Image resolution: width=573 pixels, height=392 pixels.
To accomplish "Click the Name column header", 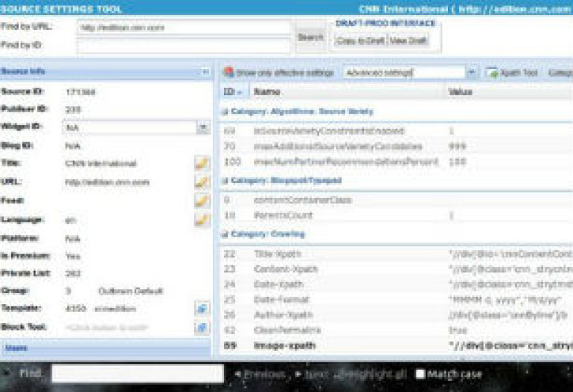I will [x=347, y=91].
